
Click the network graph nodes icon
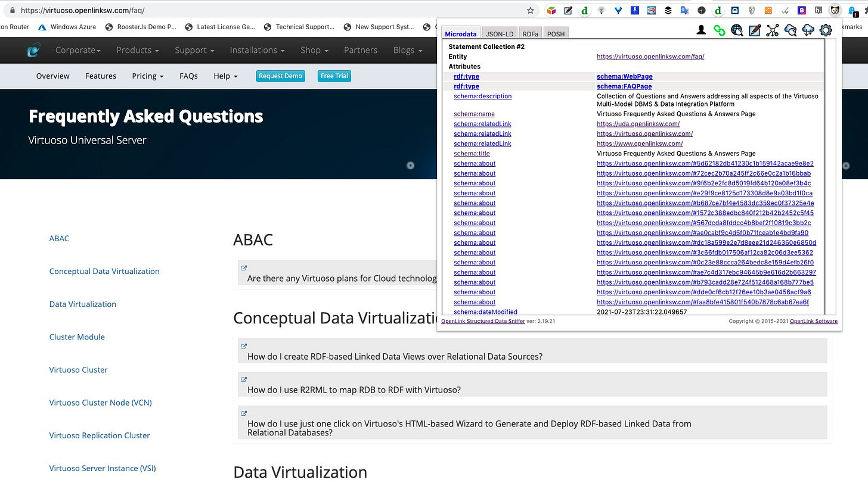[773, 30]
